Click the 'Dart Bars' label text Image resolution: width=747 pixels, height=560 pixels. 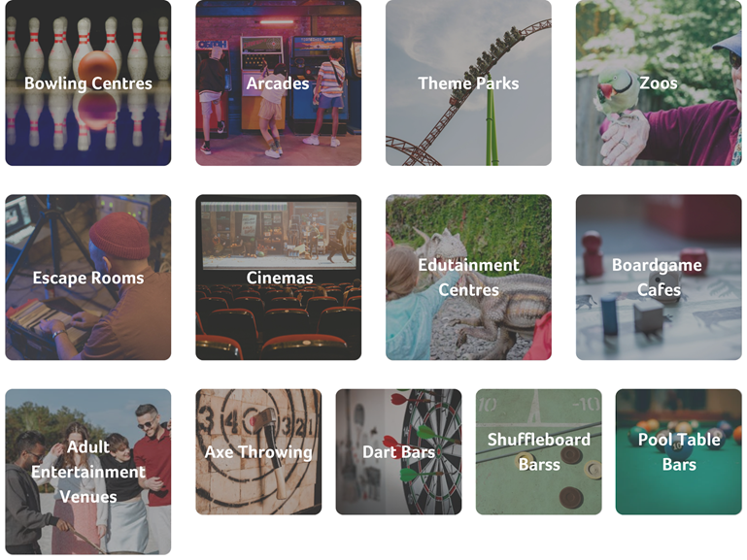(398, 452)
